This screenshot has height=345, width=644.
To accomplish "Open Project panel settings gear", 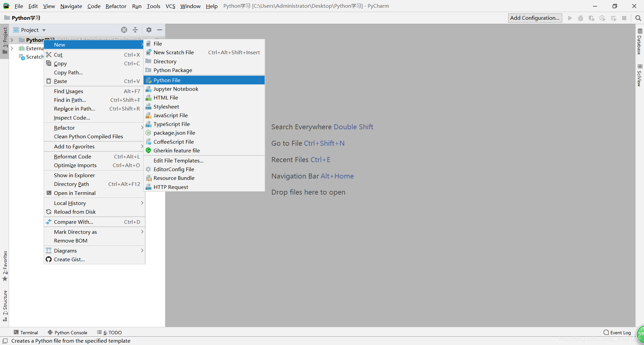I will click(x=149, y=30).
